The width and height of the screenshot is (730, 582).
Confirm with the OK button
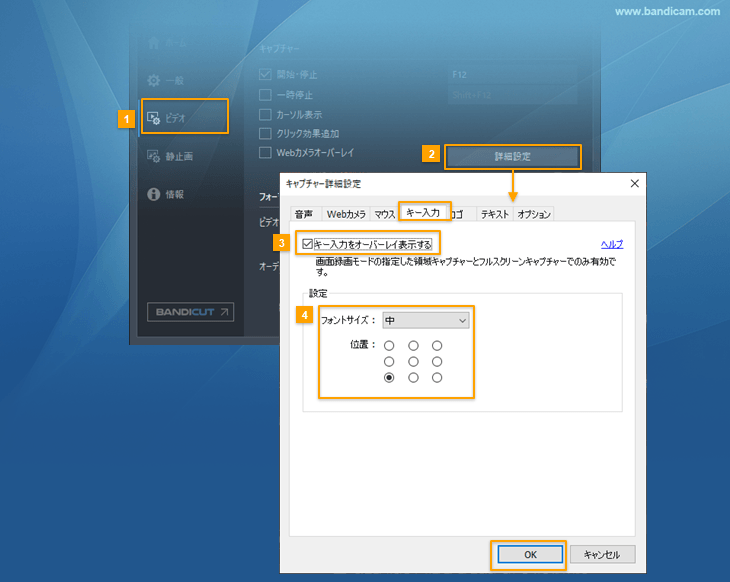(x=530, y=555)
